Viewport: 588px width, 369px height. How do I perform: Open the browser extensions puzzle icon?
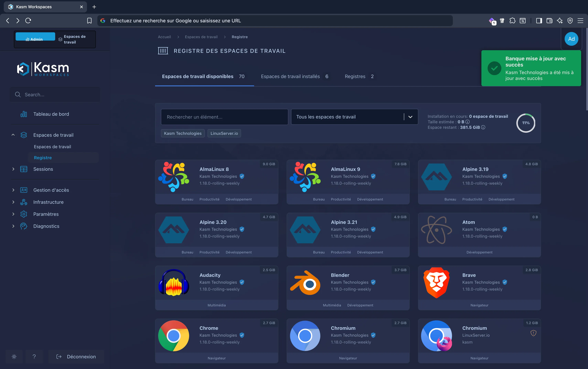(512, 21)
